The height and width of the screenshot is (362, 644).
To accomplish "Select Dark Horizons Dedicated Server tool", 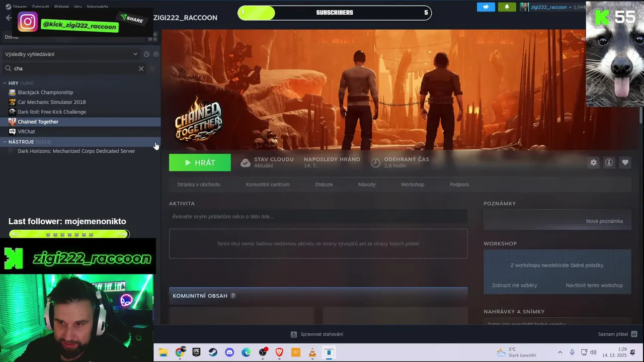I will point(76,151).
